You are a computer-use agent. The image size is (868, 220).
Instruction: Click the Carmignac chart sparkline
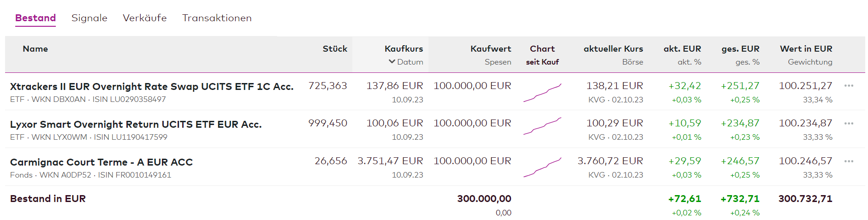tap(542, 167)
